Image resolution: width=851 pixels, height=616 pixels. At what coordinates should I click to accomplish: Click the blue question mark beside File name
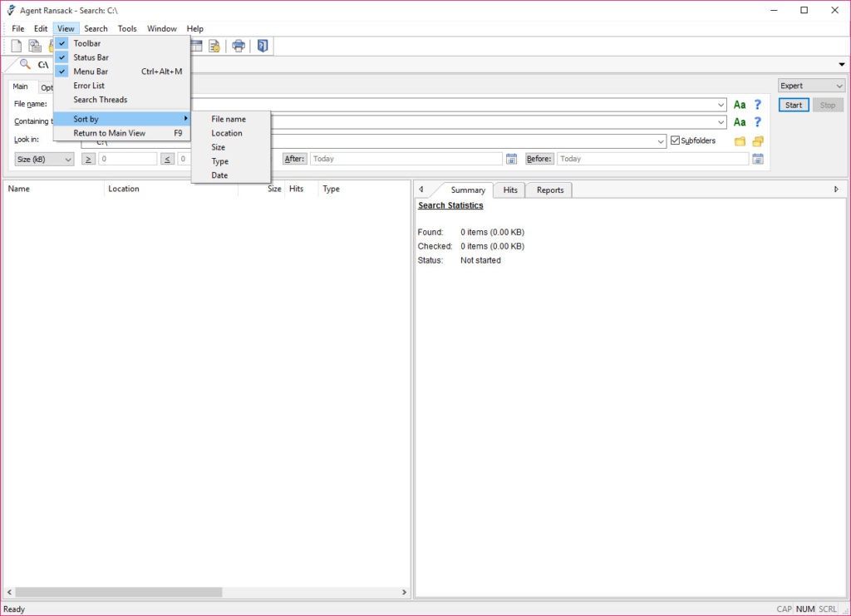(x=758, y=105)
